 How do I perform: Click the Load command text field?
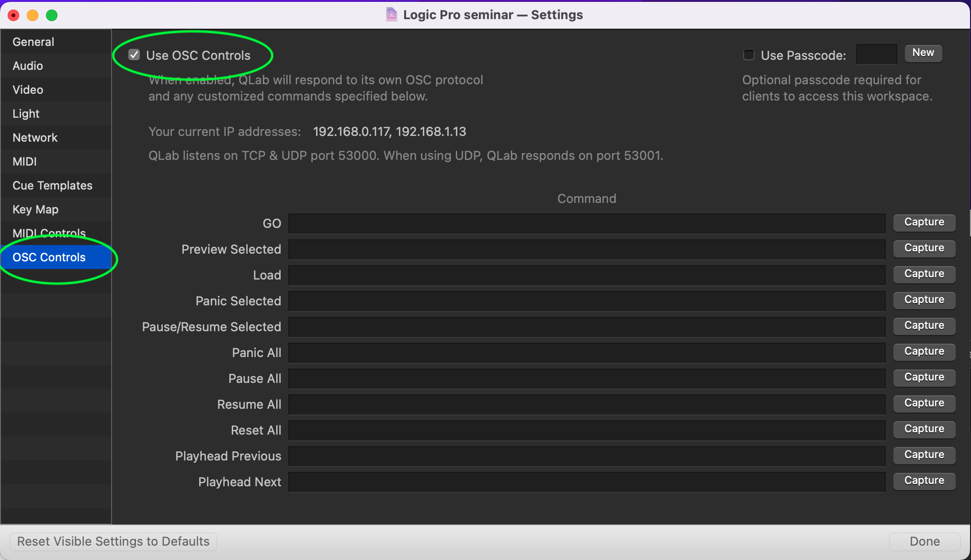[587, 275]
